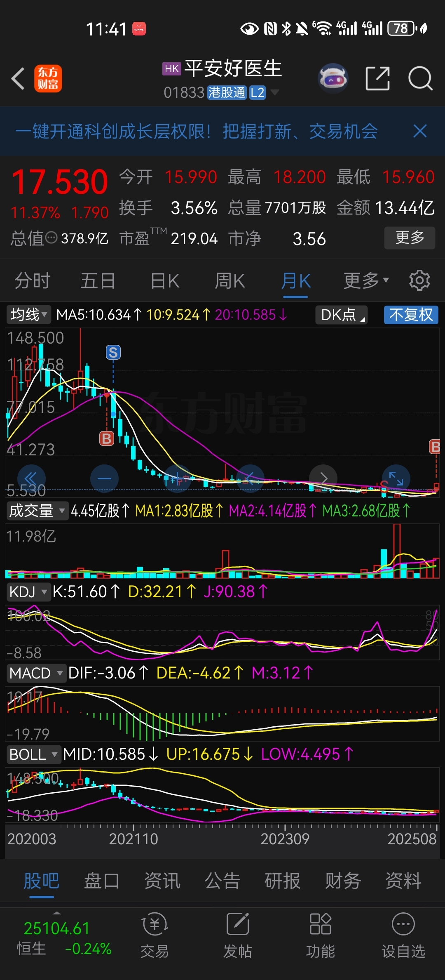Switch to 分时 chart tab
This screenshot has height=980, width=445.
(x=32, y=281)
